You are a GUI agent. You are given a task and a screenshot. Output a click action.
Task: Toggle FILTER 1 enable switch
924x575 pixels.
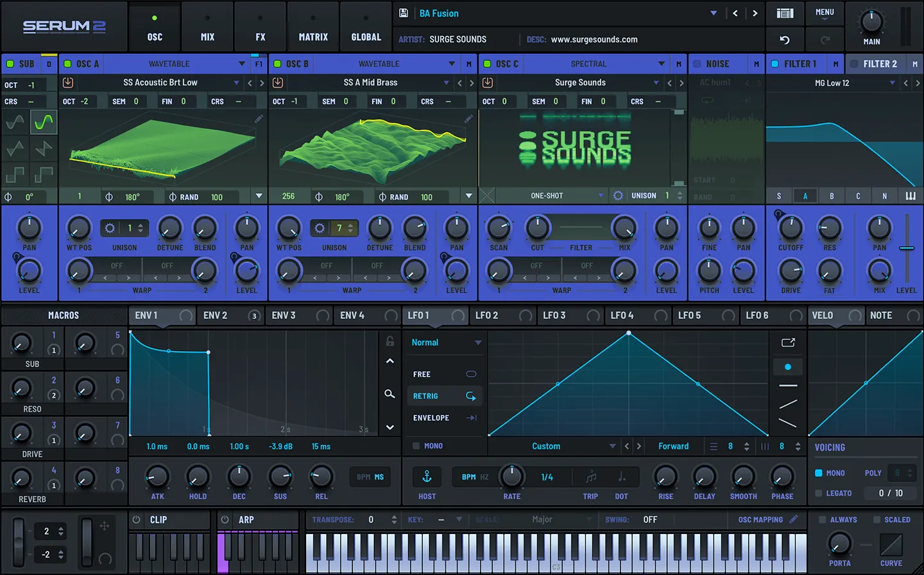click(775, 64)
